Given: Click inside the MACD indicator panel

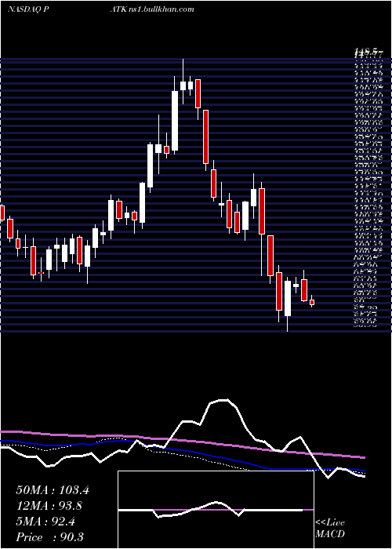Looking at the screenshot, I should pos(216,510).
